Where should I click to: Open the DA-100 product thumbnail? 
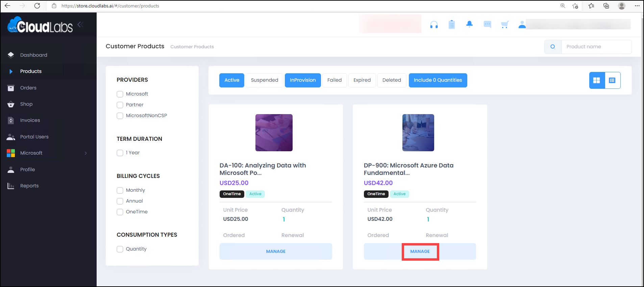pos(274,133)
